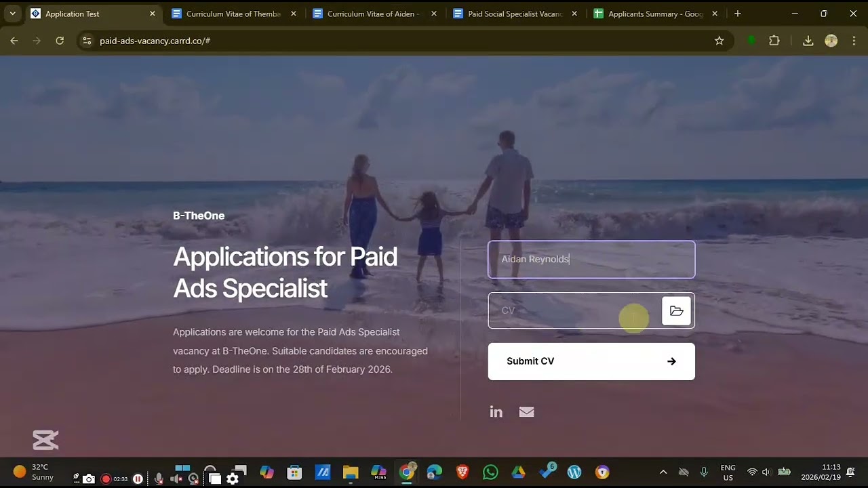Switch to Google Chrome in taskbar

(x=407, y=472)
